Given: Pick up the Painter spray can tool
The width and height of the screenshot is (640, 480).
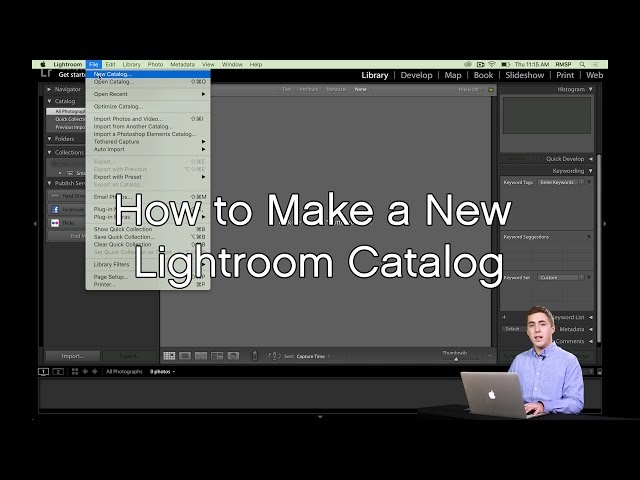Looking at the screenshot, I should pos(255,356).
